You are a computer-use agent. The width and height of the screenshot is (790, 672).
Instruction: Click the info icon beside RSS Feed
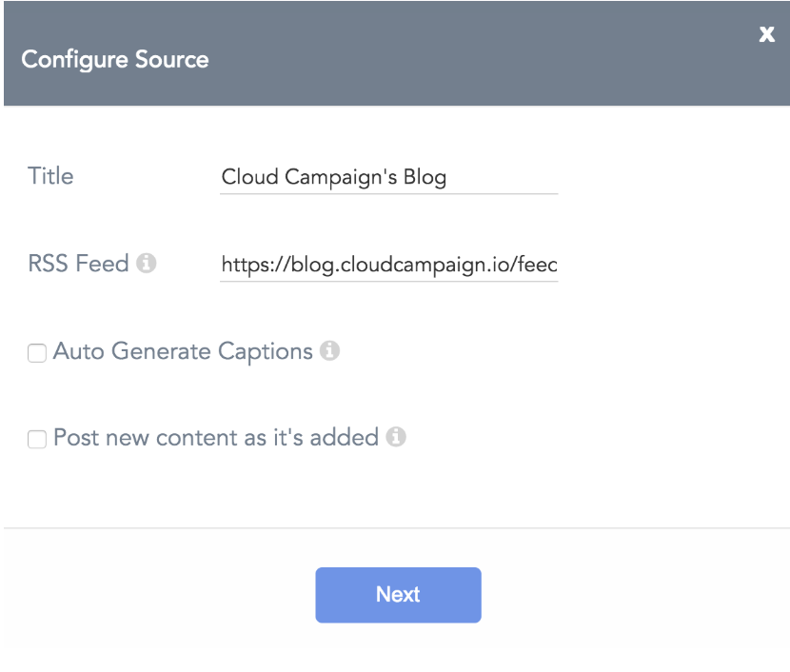coord(147,263)
